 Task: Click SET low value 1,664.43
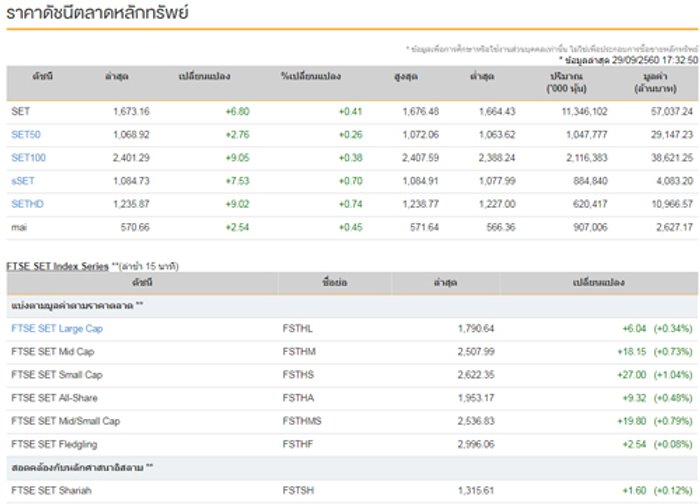497,111
